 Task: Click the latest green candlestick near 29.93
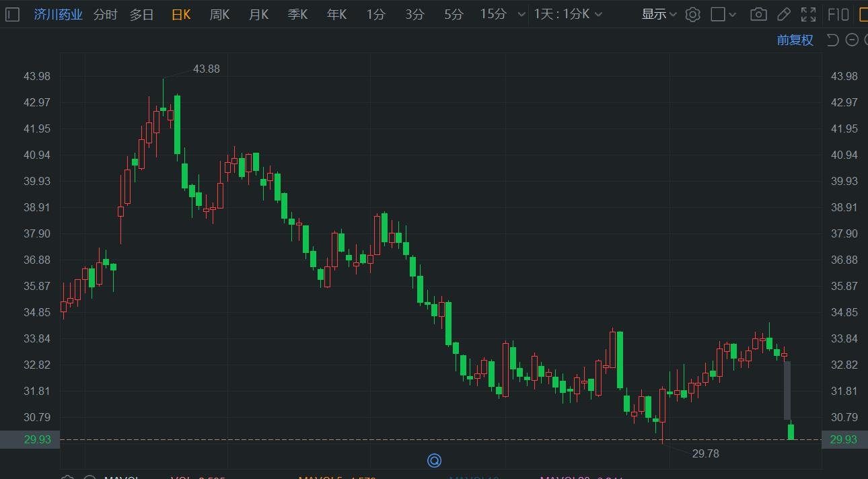791,431
